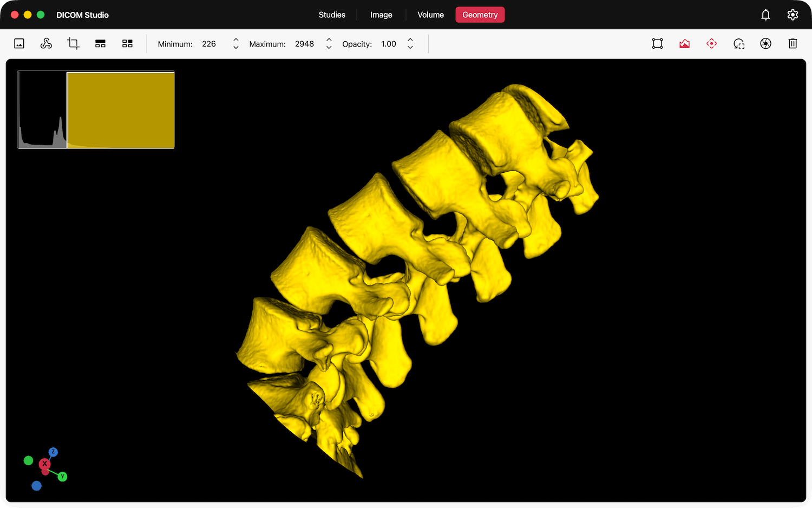Screen dimensions: 812x508
Task: Select the Geometry tab
Action: click(x=480, y=15)
